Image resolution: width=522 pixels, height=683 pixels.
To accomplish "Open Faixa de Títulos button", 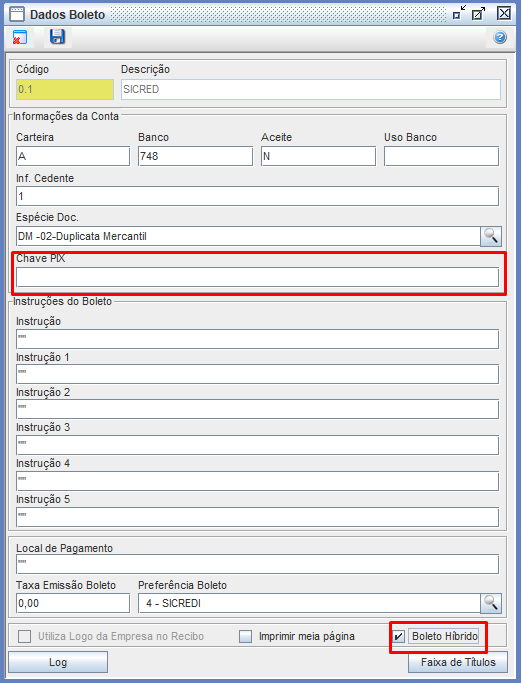I will 458,663.
